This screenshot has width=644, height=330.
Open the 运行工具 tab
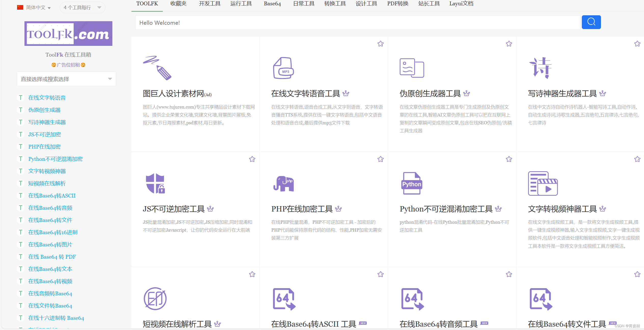pos(241,4)
